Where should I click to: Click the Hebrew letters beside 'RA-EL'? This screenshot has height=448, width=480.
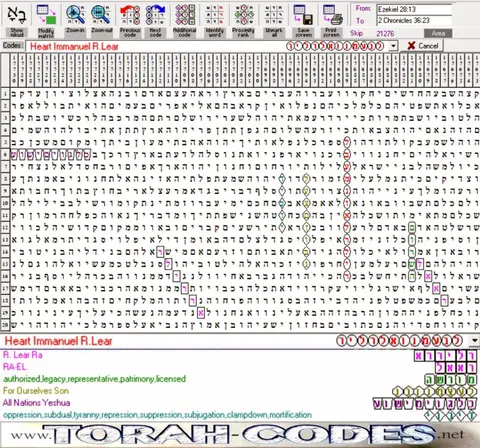[x=456, y=368]
